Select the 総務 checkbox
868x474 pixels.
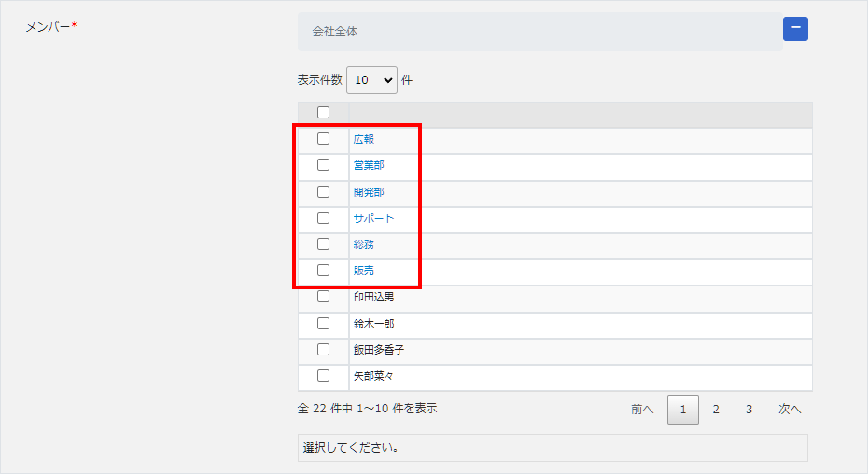[323, 244]
